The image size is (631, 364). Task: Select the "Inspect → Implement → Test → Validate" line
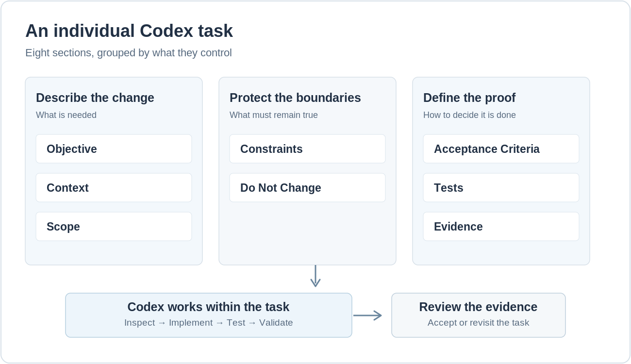tap(209, 323)
